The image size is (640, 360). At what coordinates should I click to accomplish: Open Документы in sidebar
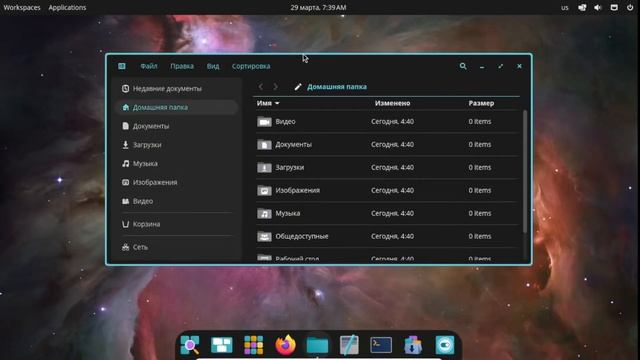click(177, 126)
